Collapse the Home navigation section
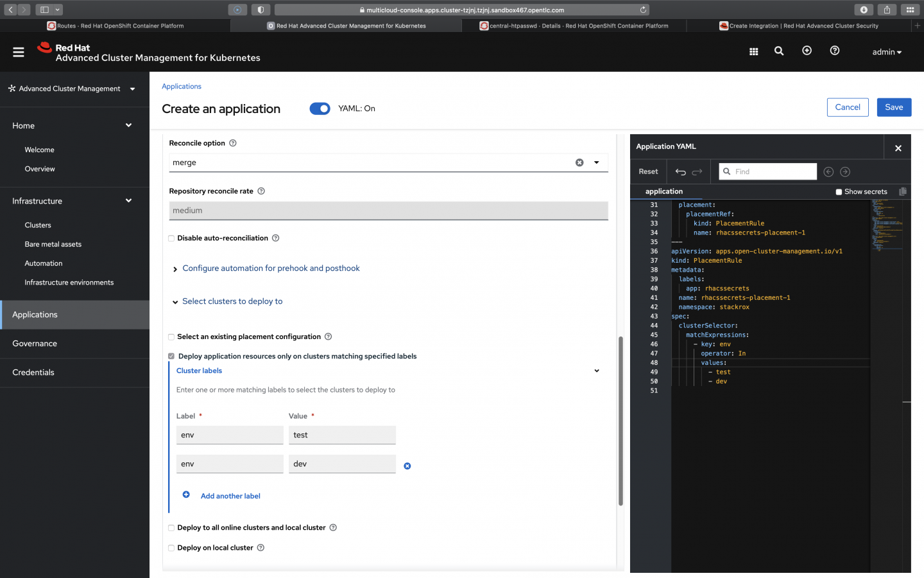 (x=128, y=125)
